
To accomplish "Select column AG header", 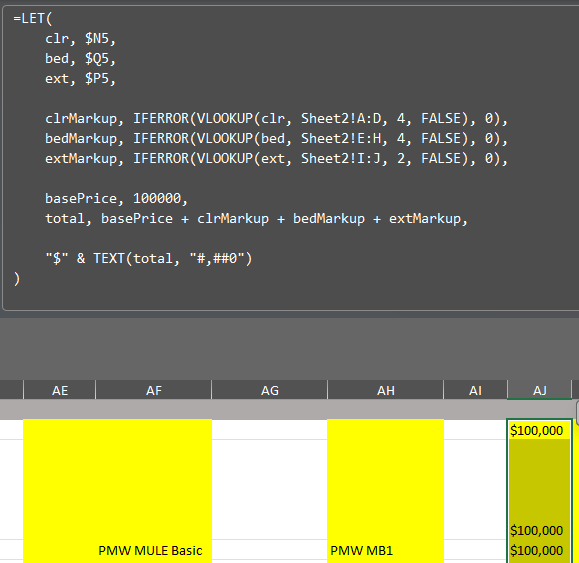I will pos(270,390).
